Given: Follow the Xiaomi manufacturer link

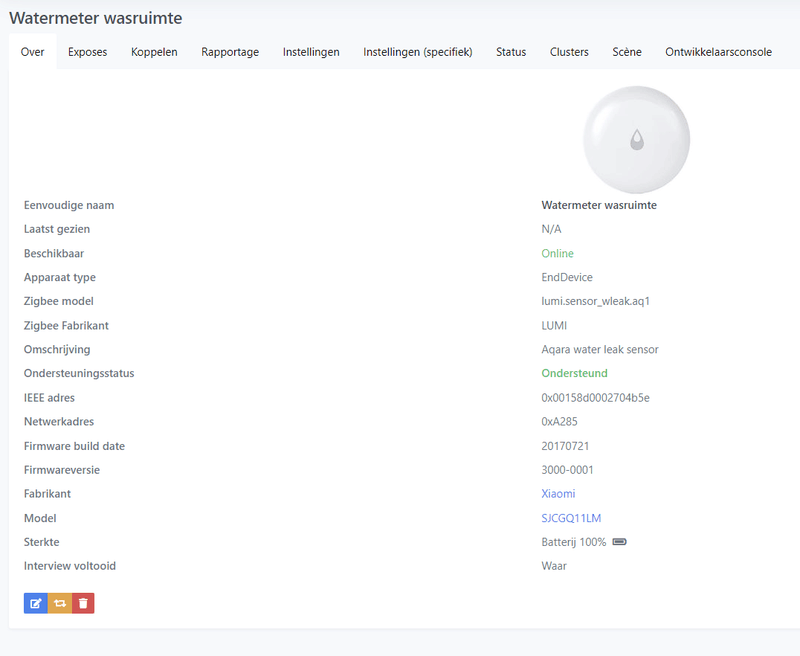Looking at the screenshot, I should pyautogui.click(x=558, y=494).
